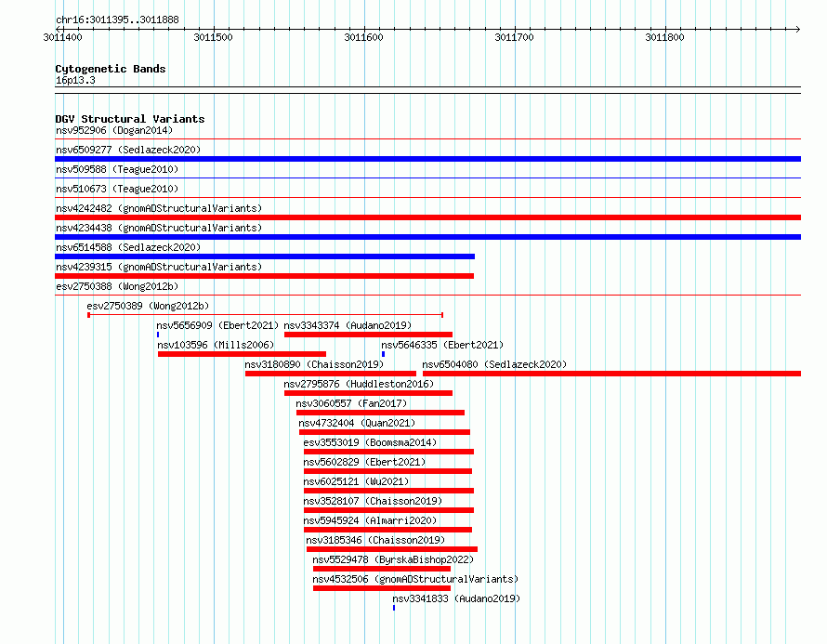Viewport: 827px width, 644px height.
Task: Open the nsv510673 (Teague2010) variant
Action: (x=117, y=189)
